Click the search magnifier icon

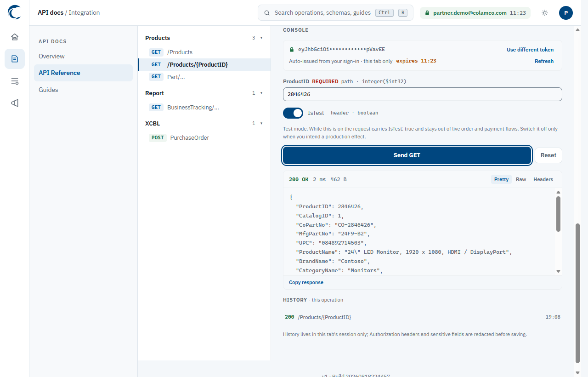[267, 13]
